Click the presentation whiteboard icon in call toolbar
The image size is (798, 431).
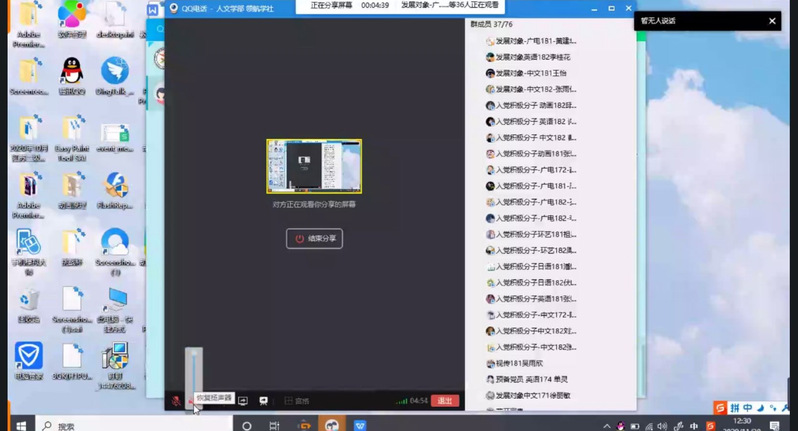(264, 400)
